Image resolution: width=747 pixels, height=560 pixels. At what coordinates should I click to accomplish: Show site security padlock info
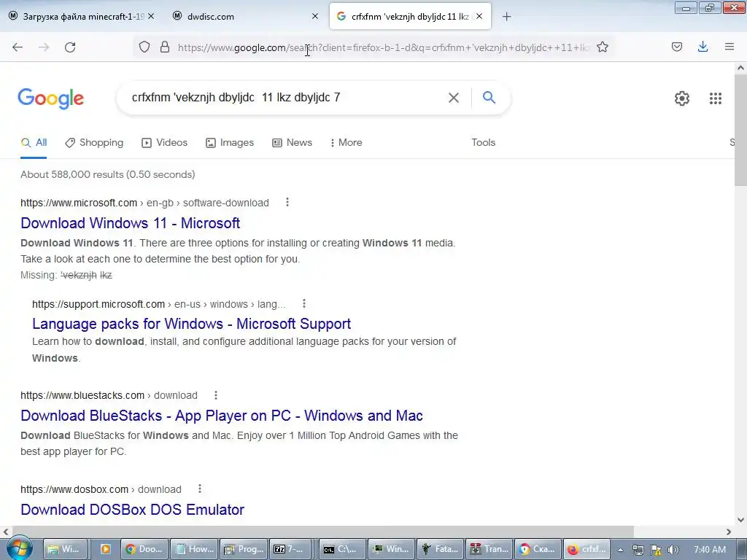(165, 47)
